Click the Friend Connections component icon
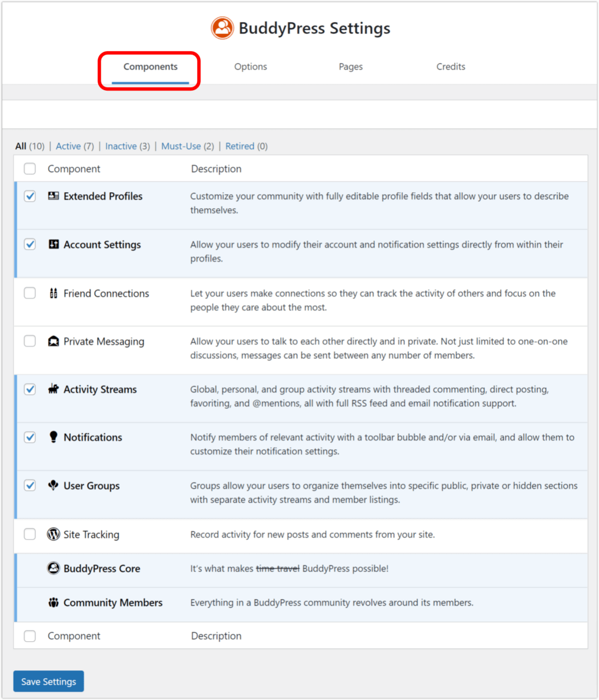This screenshot has width=599, height=700. (54, 294)
